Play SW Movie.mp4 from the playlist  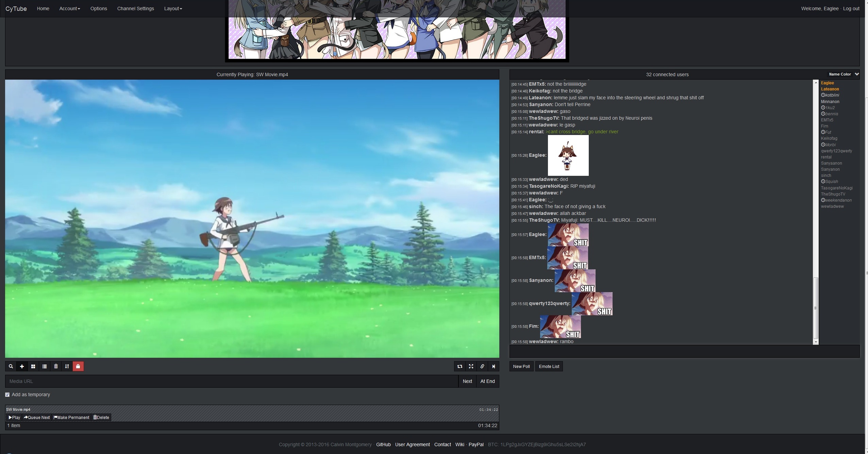[x=14, y=417]
